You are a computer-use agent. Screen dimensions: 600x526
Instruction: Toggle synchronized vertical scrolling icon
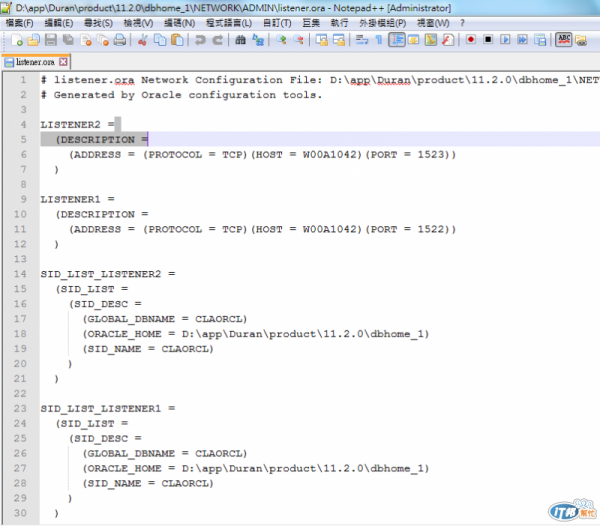tap(321, 40)
